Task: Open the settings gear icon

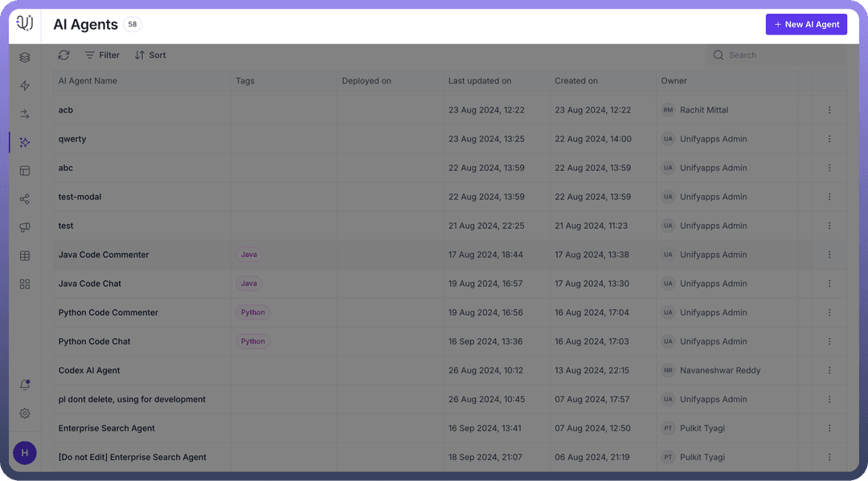Action: pyautogui.click(x=25, y=414)
